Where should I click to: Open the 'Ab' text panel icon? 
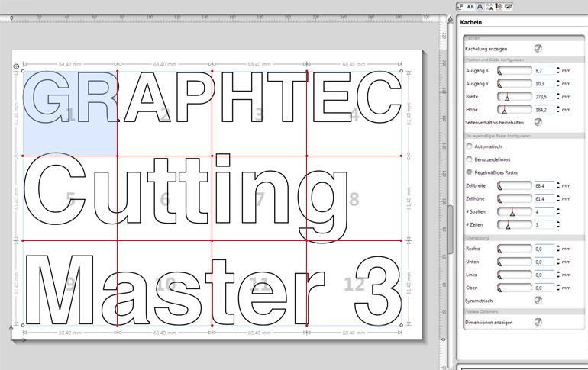pos(470,6)
